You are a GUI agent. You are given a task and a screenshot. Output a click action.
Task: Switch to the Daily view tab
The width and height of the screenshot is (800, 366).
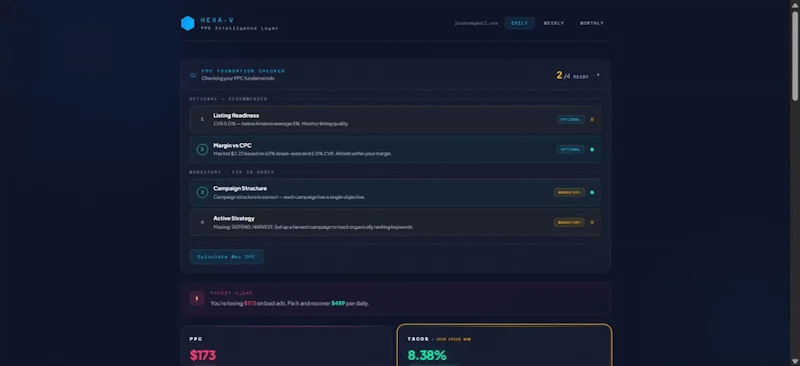[519, 23]
